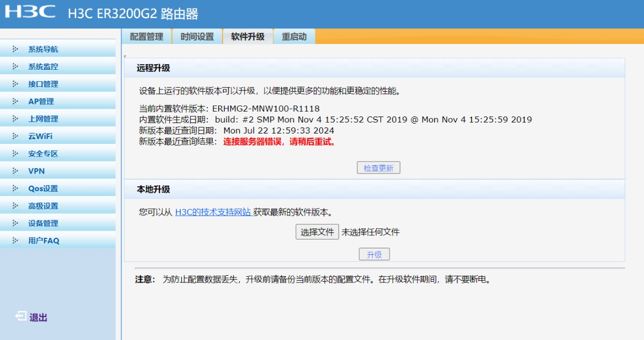The image size is (644, 340).
Task: Open the 用户FAQ sidebar menu
Action: point(58,241)
